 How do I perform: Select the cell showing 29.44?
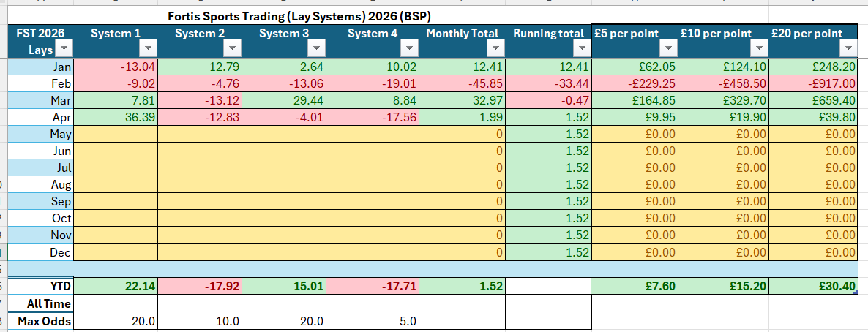click(284, 102)
